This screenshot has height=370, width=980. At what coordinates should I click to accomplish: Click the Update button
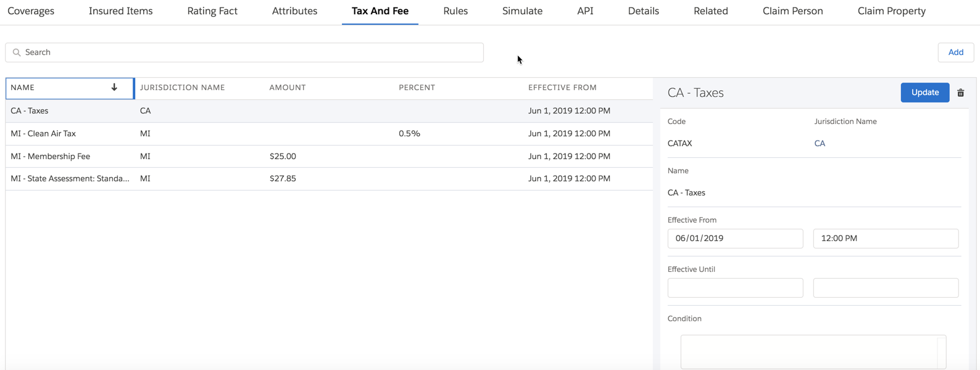(x=924, y=92)
